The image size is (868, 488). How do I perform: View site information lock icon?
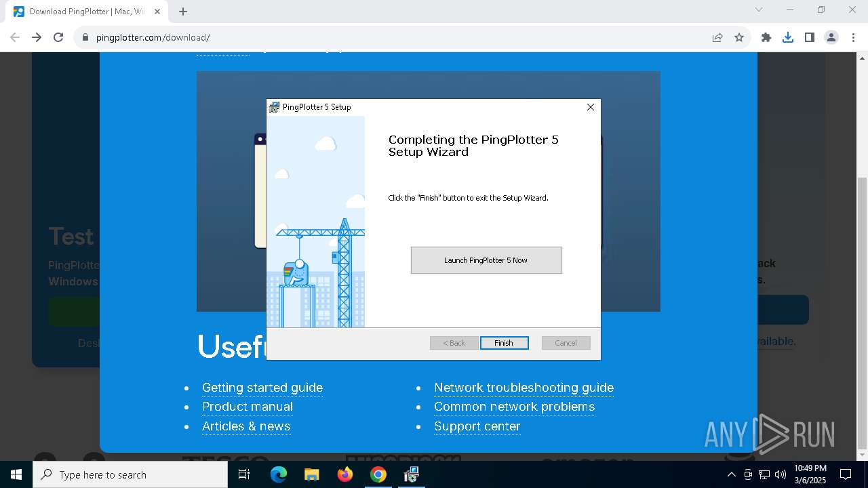pos(85,37)
